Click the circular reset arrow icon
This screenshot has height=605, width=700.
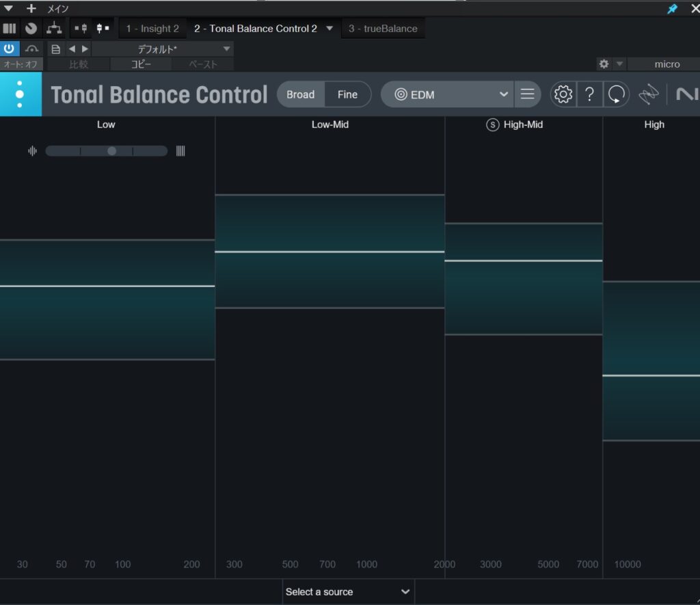pyautogui.click(x=616, y=94)
